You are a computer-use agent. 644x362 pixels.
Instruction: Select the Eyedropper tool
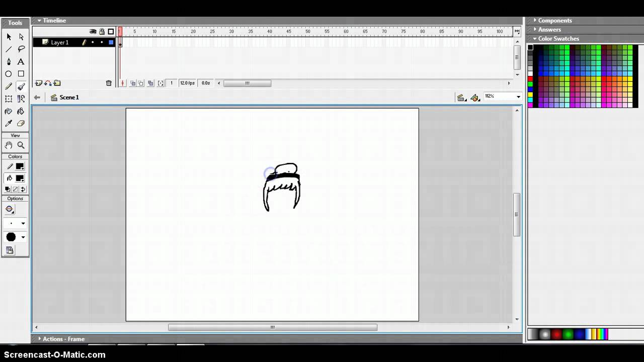pyautogui.click(x=9, y=124)
